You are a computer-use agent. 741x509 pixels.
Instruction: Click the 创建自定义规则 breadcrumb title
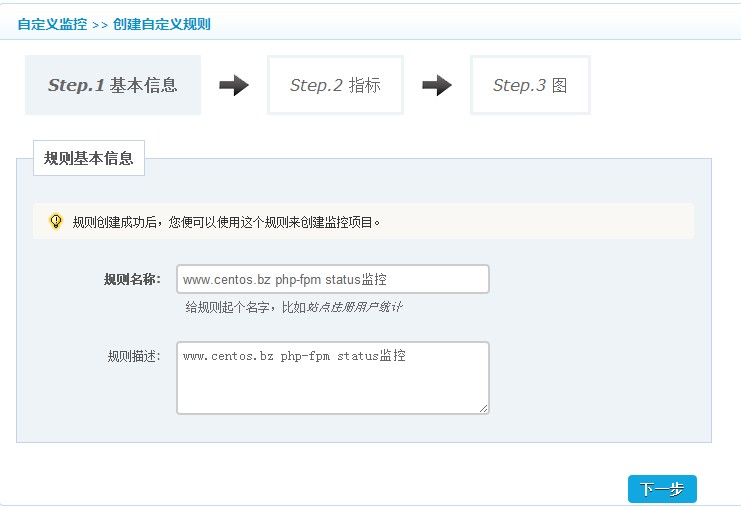(161, 24)
